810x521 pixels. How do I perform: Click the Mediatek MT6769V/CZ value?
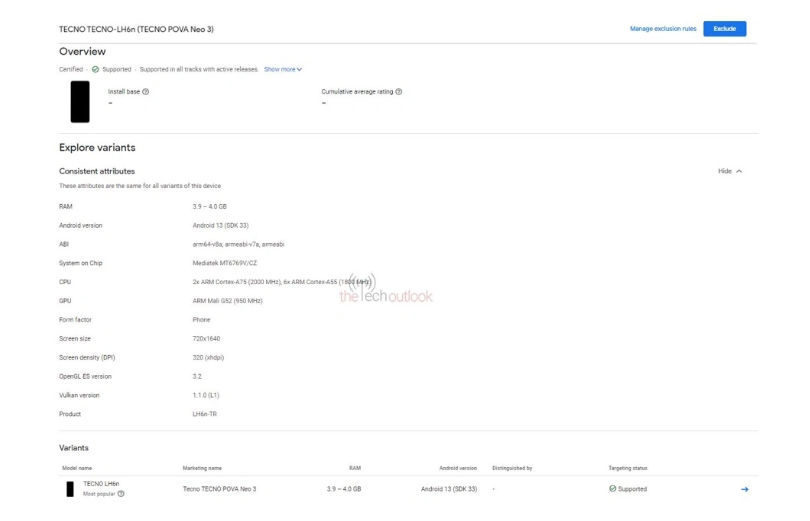[225, 263]
